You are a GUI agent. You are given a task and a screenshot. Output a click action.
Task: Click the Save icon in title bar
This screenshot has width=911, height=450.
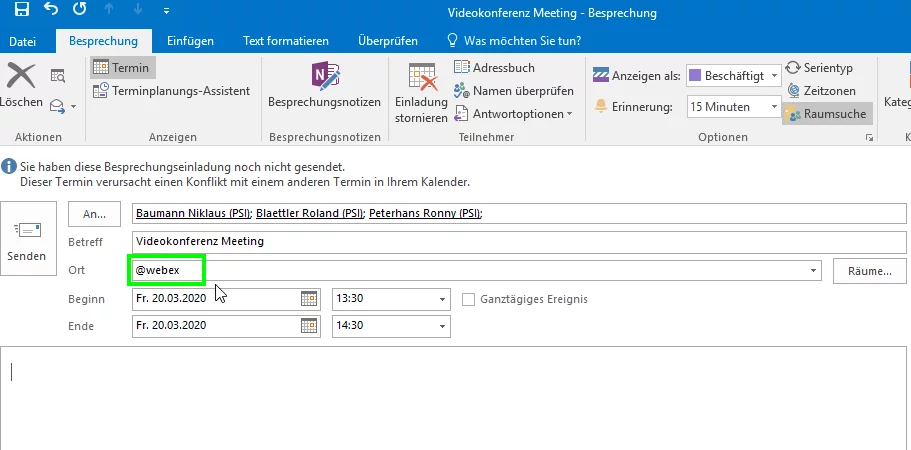pos(22,12)
